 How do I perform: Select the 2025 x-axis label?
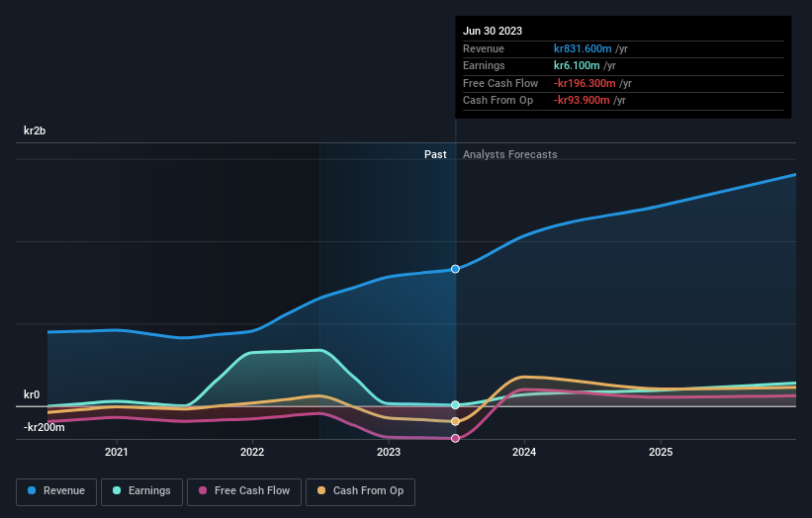(x=661, y=452)
